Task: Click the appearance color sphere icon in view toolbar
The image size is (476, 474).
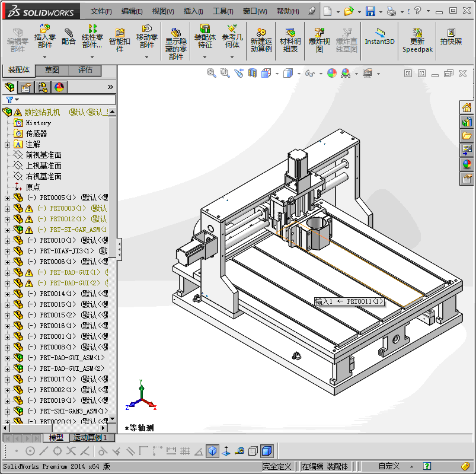Action: (x=331, y=73)
